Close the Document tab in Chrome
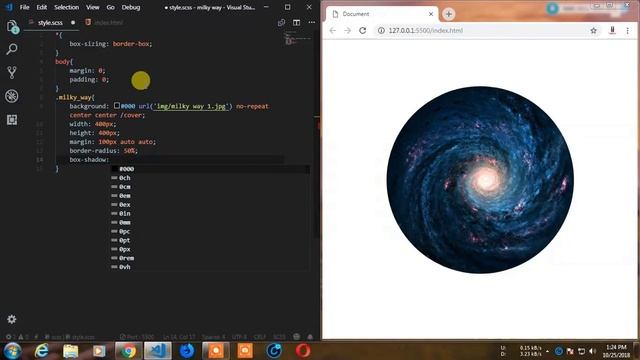The width and height of the screenshot is (640, 360). tap(431, 14)
